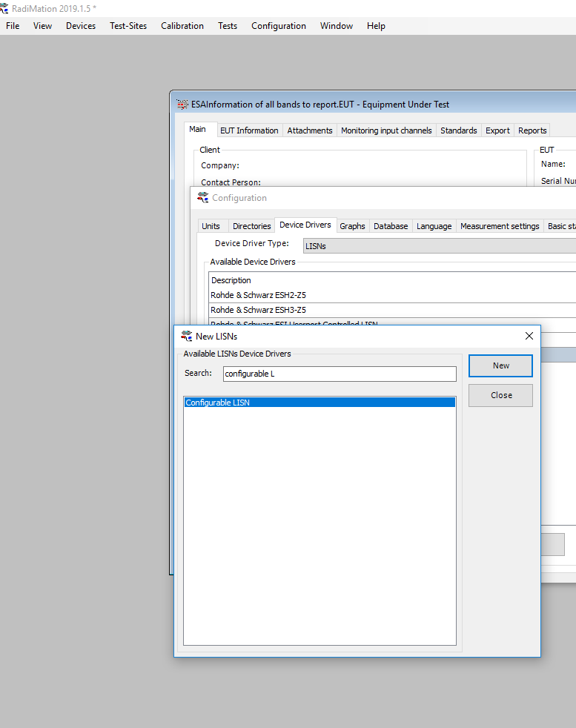Switch to the Monitoring input channels tab
Viewport: 576px width, 728px height.
[386, 130]
